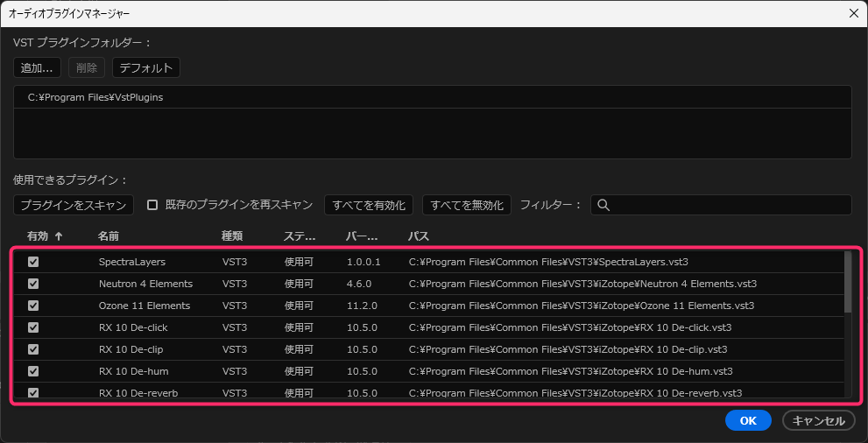This screenshot has width=868, height=443.
Task: Click the 追加... button to add folder
Action: 37,67
